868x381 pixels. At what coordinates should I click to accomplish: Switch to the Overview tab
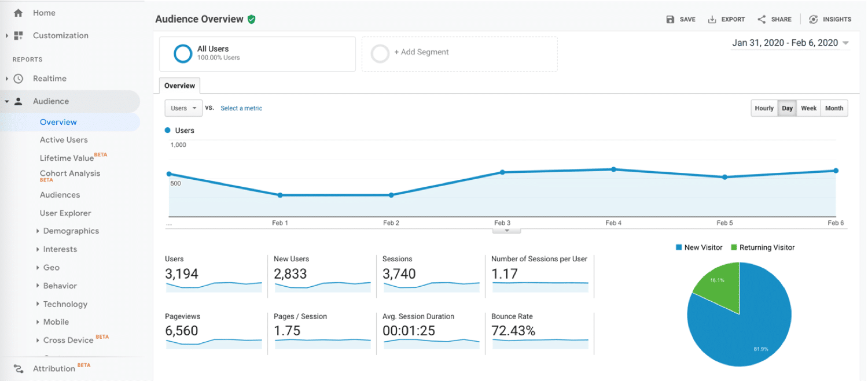click(x=179, y=85)
